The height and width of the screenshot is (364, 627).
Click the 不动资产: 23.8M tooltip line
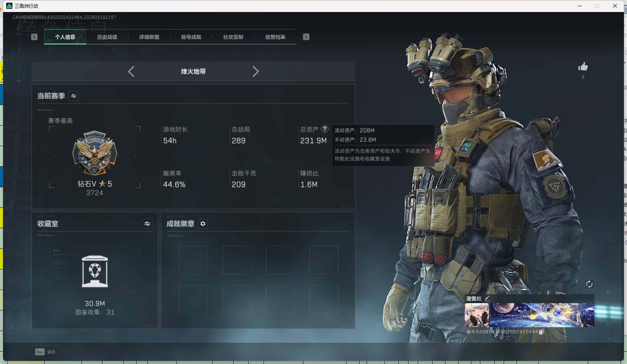pyautogui.click(x=355, y=140)
